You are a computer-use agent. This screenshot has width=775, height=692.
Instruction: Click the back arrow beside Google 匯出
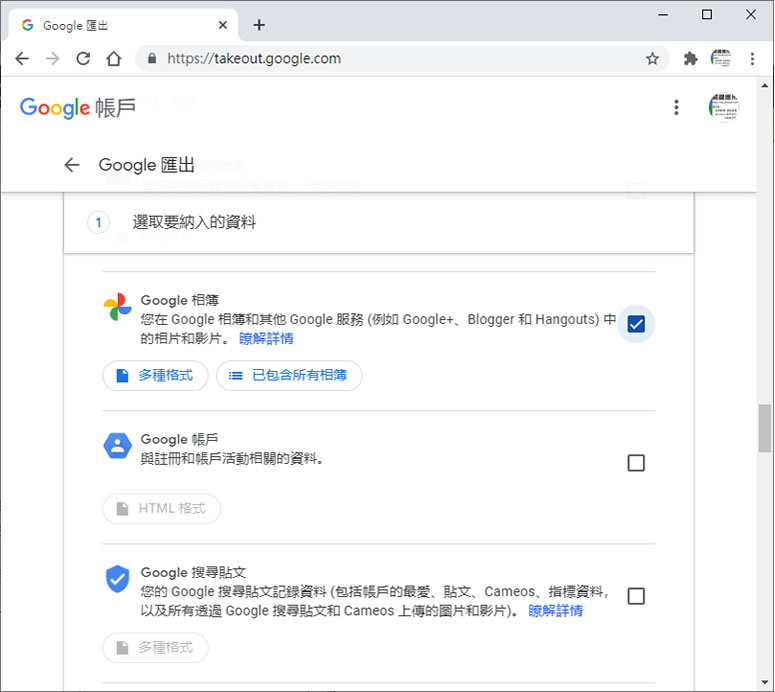[x=71, y=165]
